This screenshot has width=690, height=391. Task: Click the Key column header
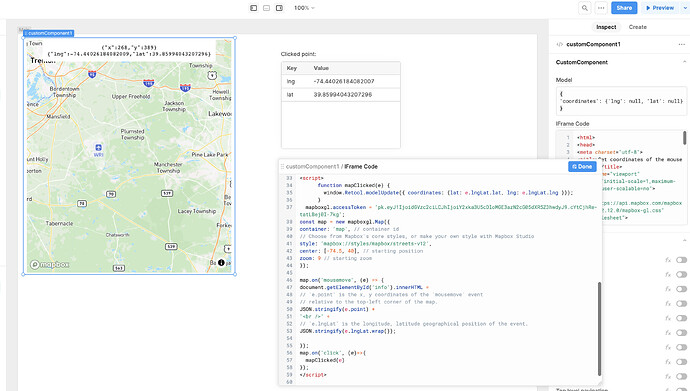292,68
